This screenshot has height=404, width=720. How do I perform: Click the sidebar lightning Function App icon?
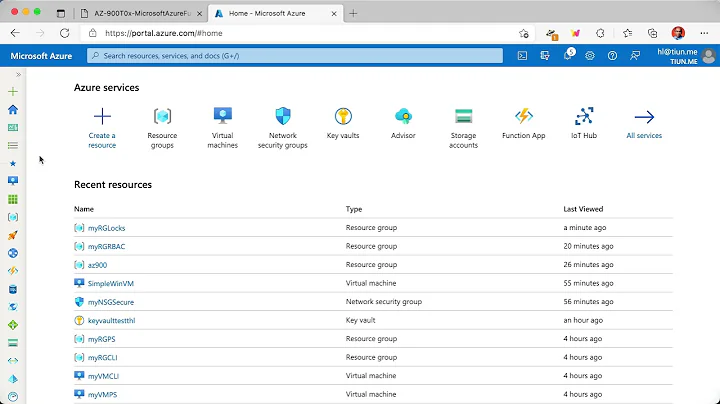pyautogui.click(x=13, y=271)
